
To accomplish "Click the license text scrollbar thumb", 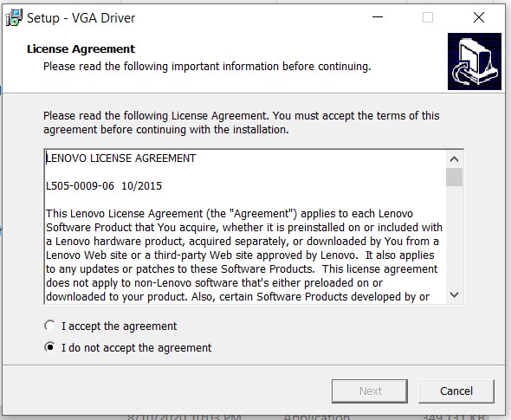I will 455,177.
